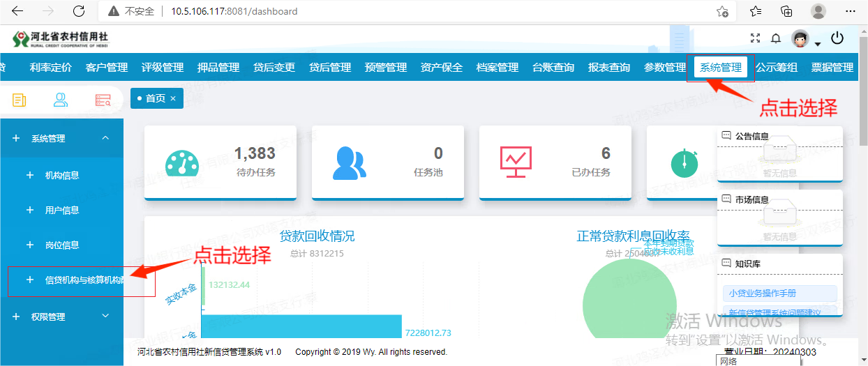868x366 pixels.
Task: Click the Hebei Rural Credit Cooperative logo
Action: click(60, 38)
